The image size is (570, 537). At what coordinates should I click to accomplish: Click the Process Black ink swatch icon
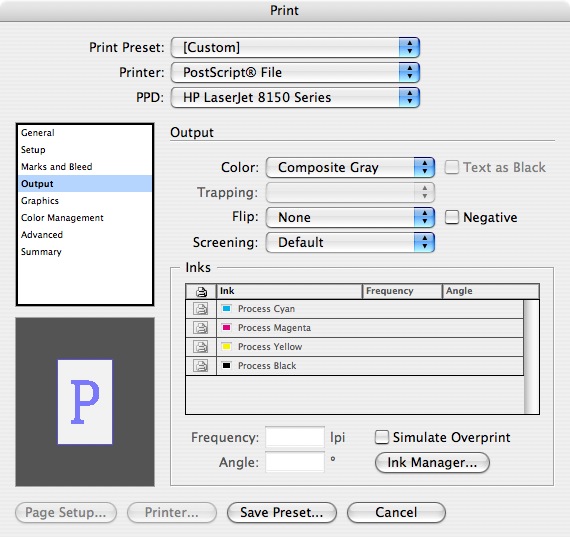(x=226, y=365)
